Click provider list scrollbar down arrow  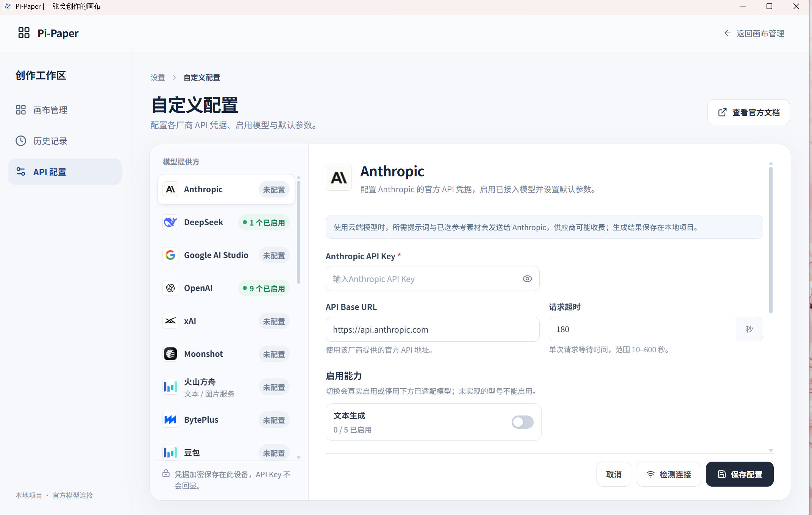[x=299, y=458]
